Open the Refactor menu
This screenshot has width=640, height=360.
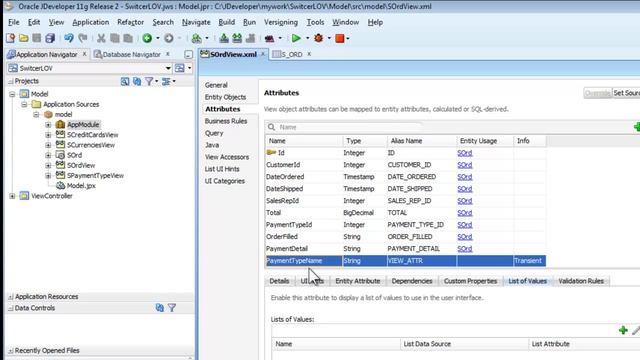[130, 22]
